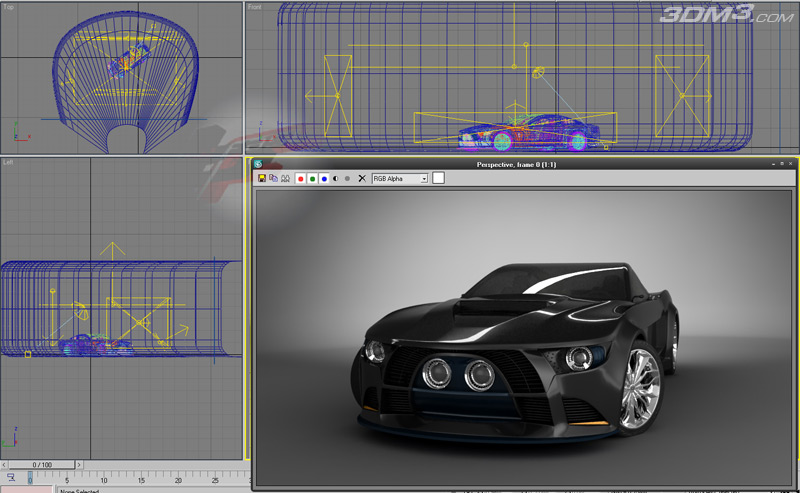This screenshot has height=493, width=800.
Task: Click the binoculars icon in render window
Action: (x=285, y=178)
